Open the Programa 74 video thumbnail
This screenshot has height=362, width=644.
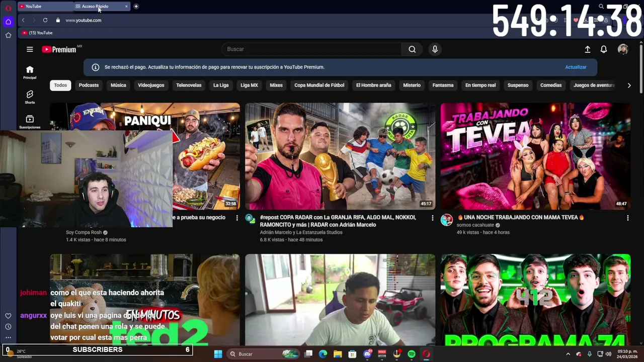point(535,300)
